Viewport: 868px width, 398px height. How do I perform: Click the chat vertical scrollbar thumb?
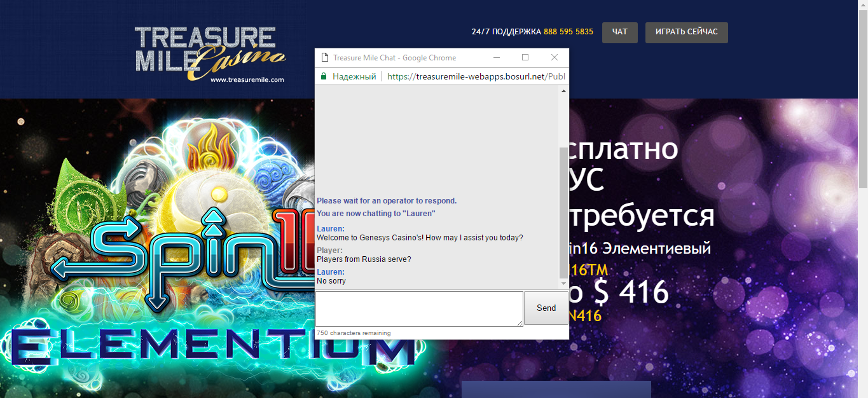click(x=563, y=212)
